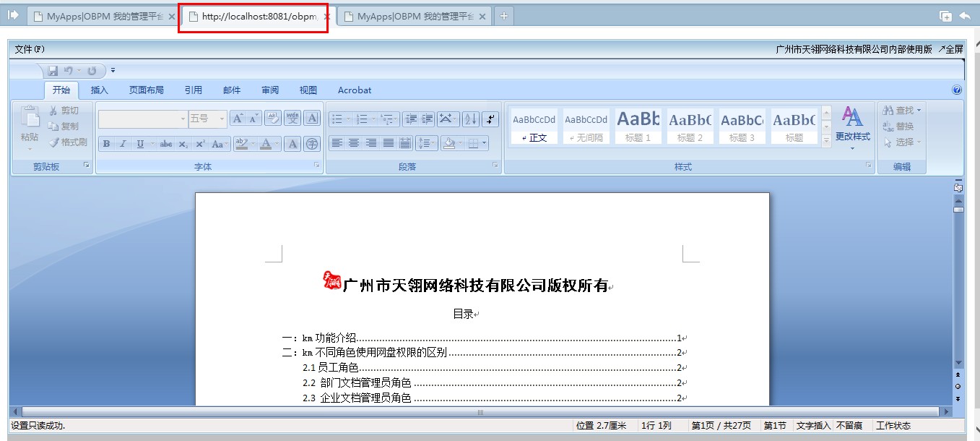
Task: Click the Character Shading A icon
Action: tap(292, 144)
